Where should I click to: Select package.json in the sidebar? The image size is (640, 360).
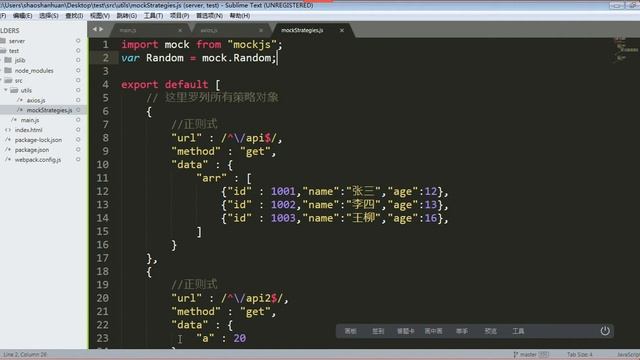(32, 150)
